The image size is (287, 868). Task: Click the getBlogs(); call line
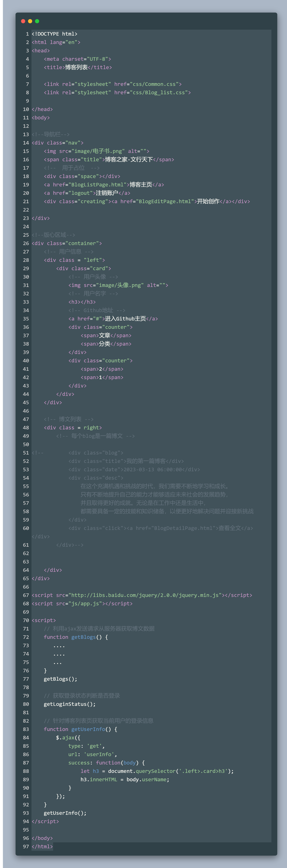(x=61, y=679)
